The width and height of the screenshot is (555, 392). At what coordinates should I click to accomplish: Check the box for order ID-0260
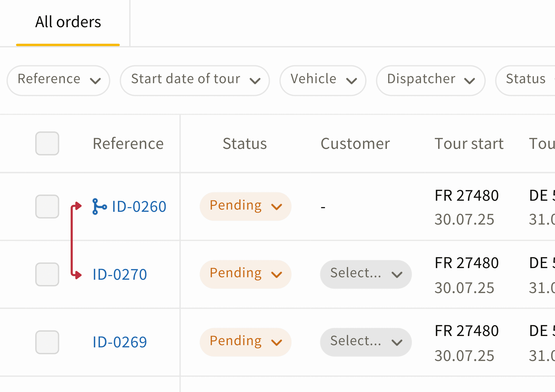click(x=47, y=207)
